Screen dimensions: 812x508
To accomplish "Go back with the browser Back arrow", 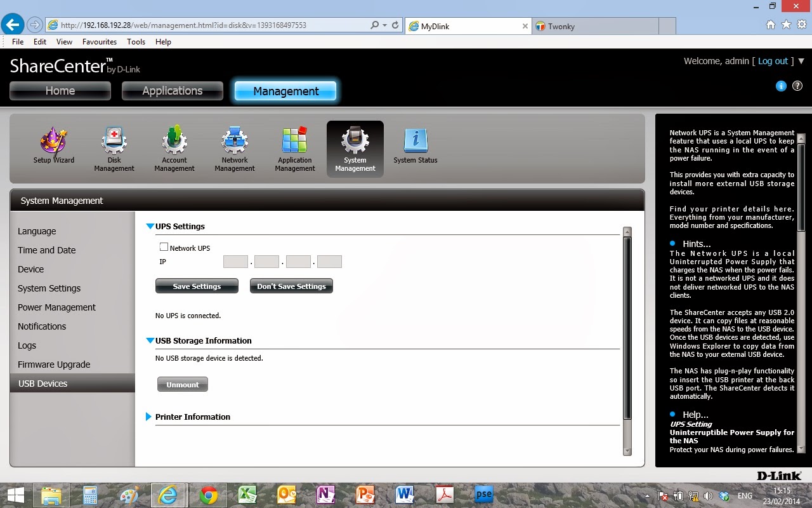I will pyautogui.click(x=13, y=25).
